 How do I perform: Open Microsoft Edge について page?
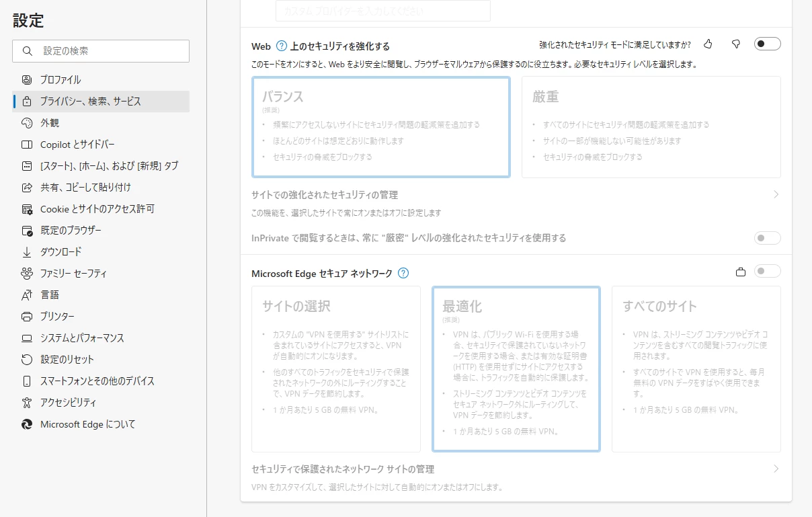[x=101, y=424]
